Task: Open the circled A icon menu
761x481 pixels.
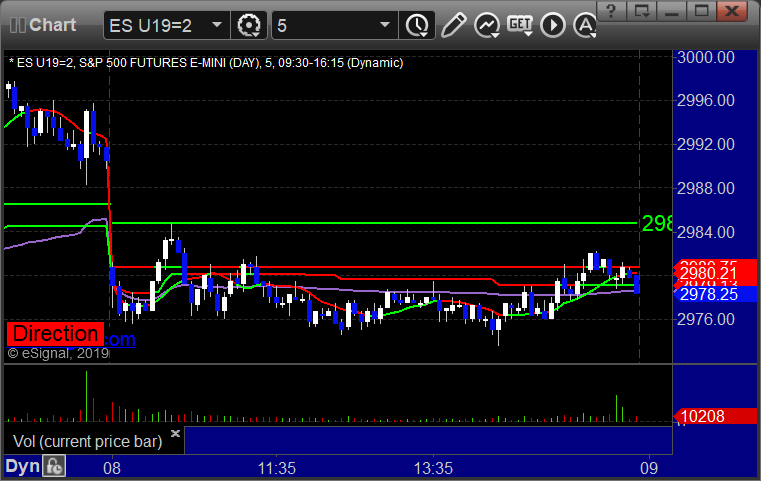Action: pos(585,25)
